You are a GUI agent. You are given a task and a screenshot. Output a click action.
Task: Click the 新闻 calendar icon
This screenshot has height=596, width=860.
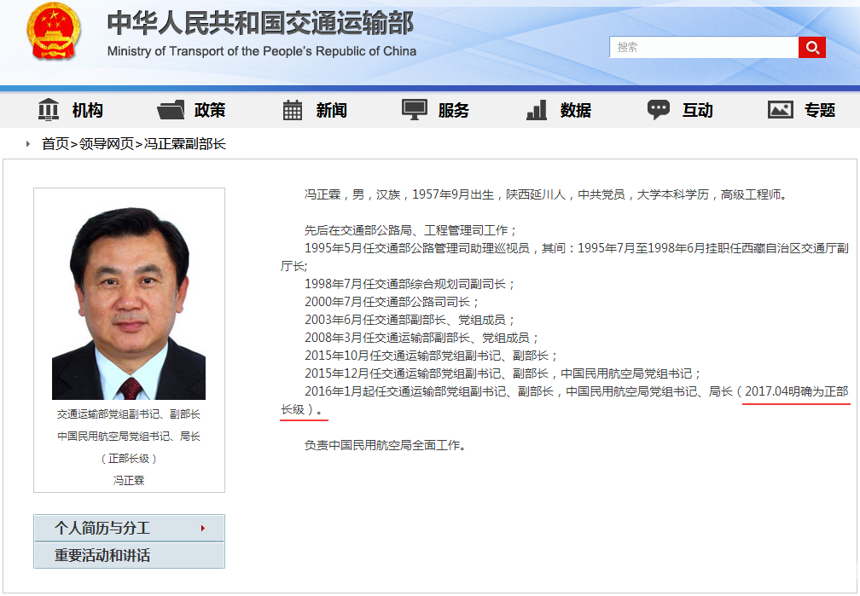292,110
